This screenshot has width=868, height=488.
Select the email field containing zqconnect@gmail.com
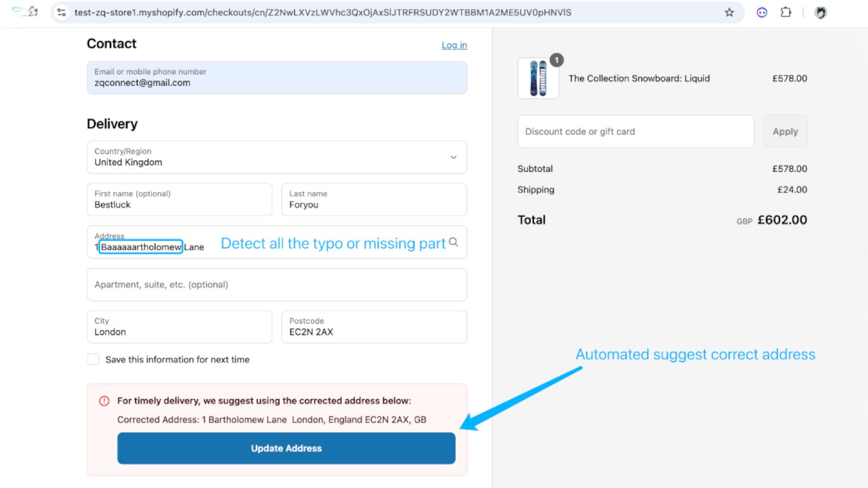(x=277, y=78)
